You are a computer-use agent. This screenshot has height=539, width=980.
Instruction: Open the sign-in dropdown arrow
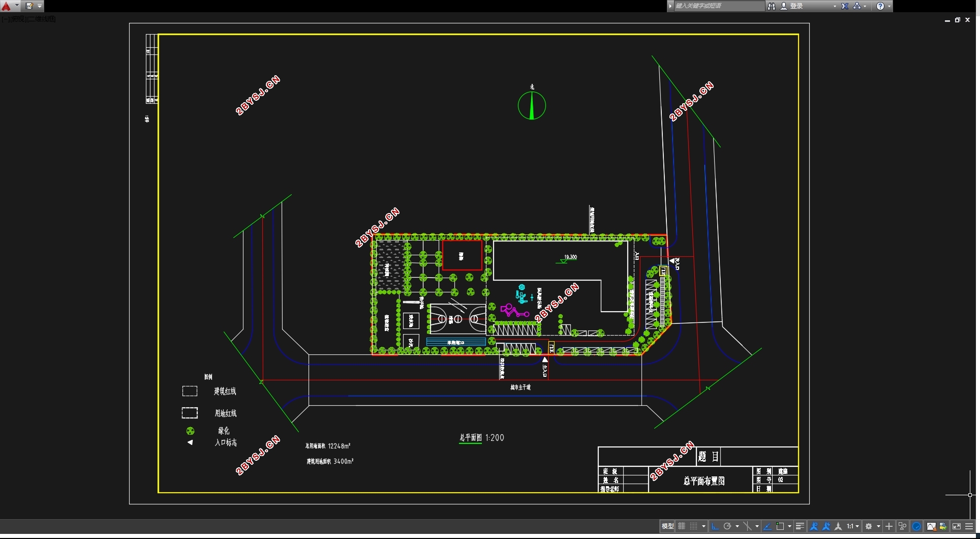[835, 6]
